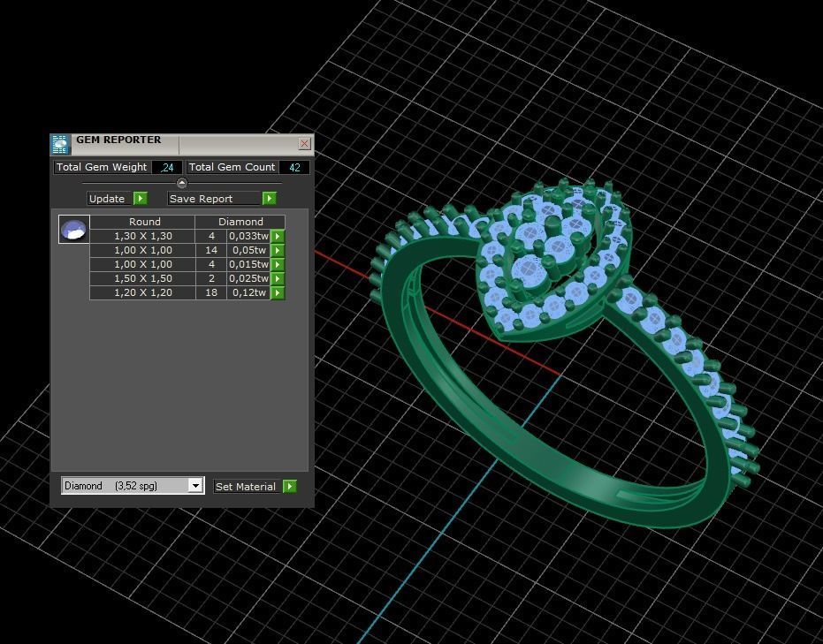Viewport: 823px width, 644px height.
Task: Click the 0,033tw weight cell
Action: (x=248, y=236)
